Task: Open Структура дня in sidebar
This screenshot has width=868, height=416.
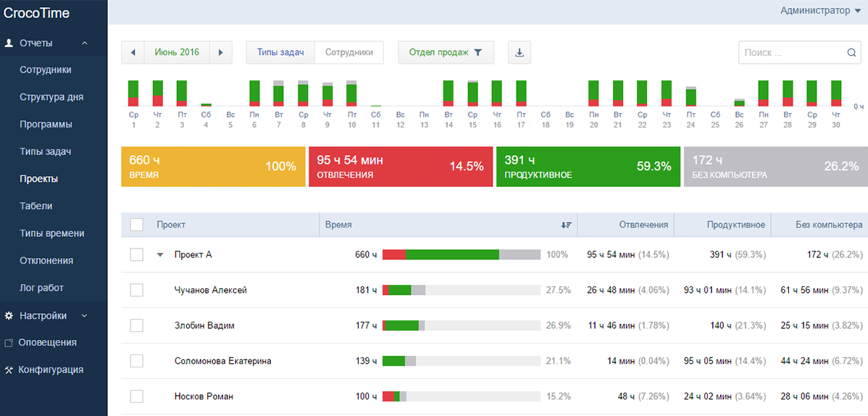Action: 51,97
